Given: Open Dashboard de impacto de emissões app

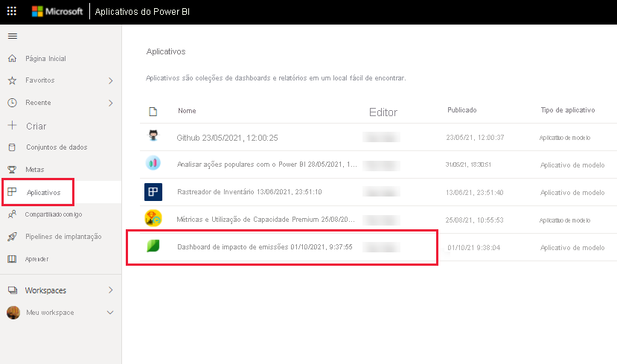Looking at the screenshot, I should click(x=265, y=247).
